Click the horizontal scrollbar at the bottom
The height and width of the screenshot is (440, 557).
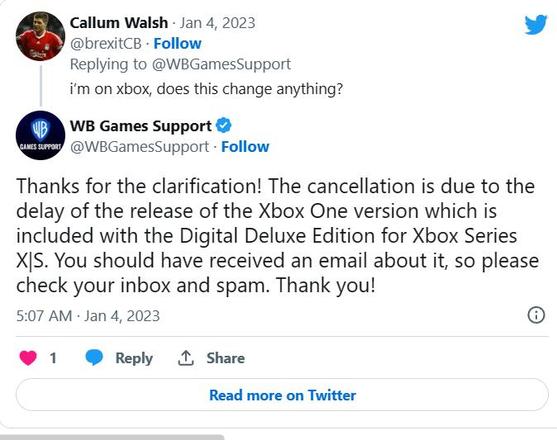pos(112,437)
